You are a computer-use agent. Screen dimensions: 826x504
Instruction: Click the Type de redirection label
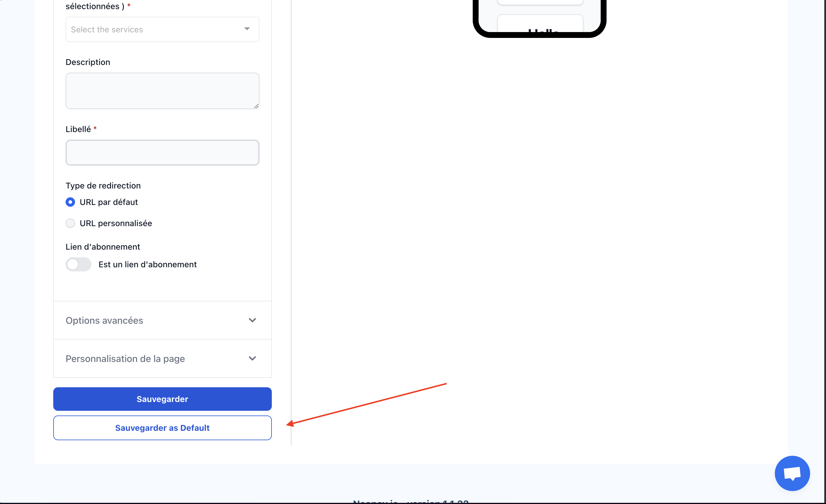103,186
